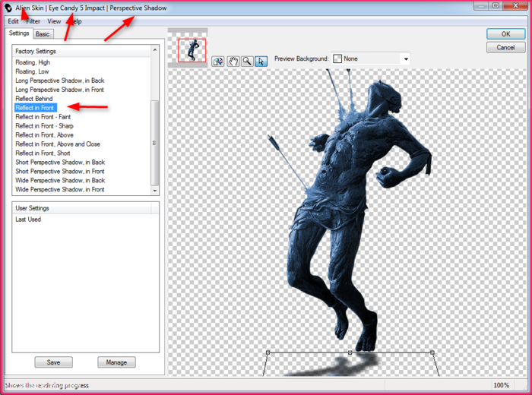The height and width of the screenshot is (395, 532).
Task: Select 'Last Used' in User Settings
Action: [x=28, y=220]
